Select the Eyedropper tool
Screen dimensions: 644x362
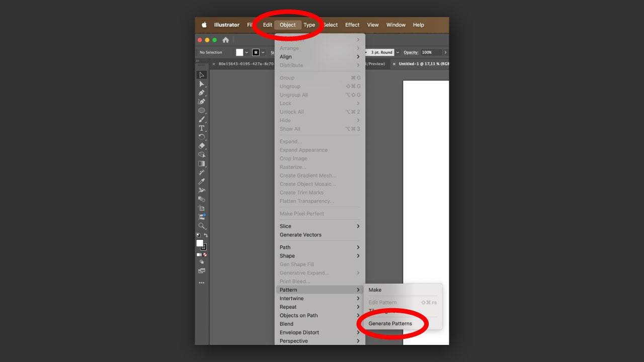pyautogui.click(x=202, y=182)
